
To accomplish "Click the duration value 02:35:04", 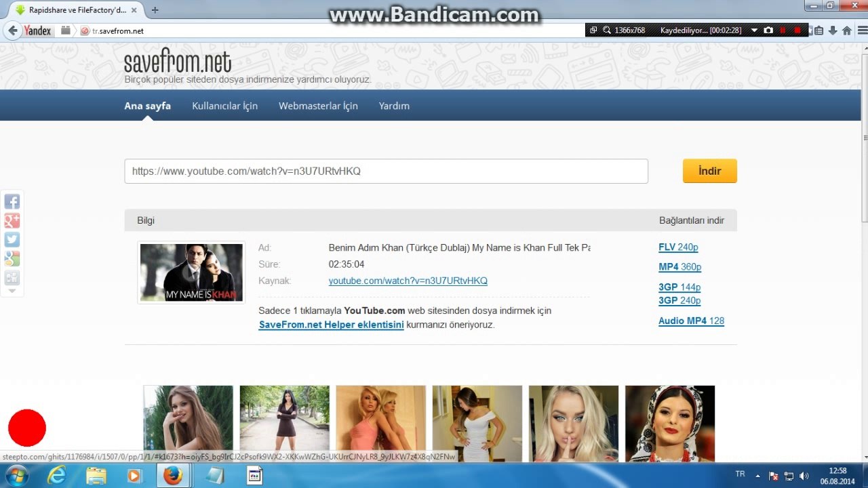I will [x=347, y=264].
